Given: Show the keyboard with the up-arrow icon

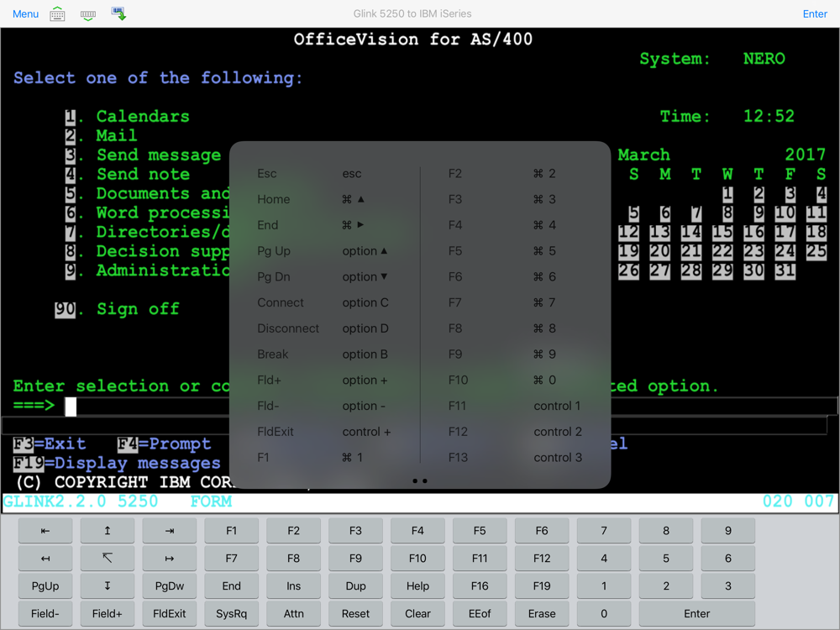Looking at the screenshot, I should [x=57, y=14].
